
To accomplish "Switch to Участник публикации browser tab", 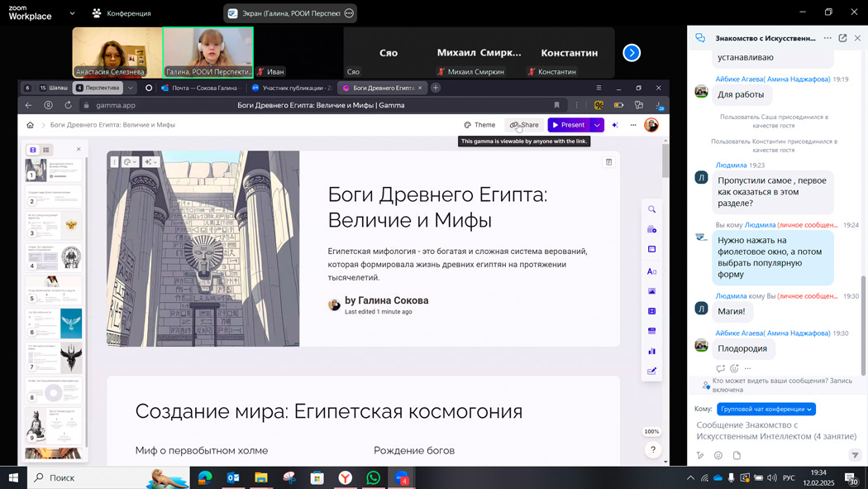I will [292, 88].
